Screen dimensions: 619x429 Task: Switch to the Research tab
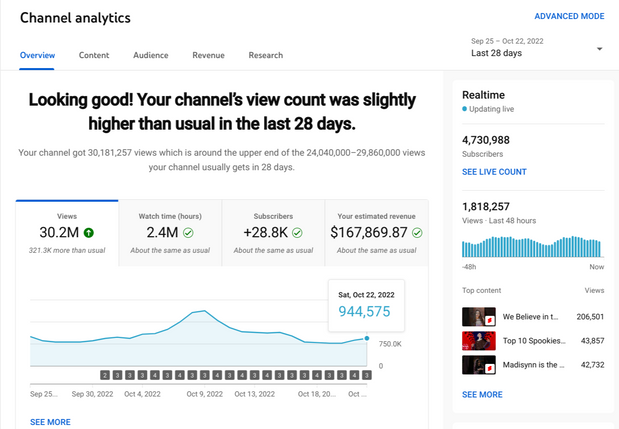[265, 55]
